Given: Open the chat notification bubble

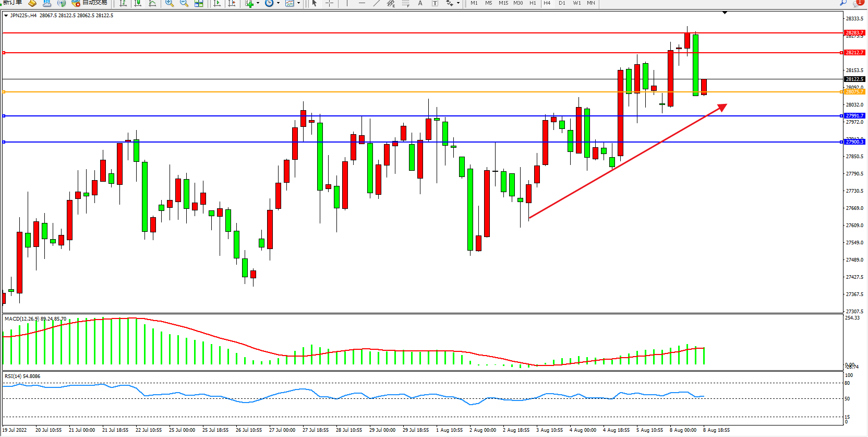Looking at the screenshot, I should pyautogui.click(x=858, y=3).
